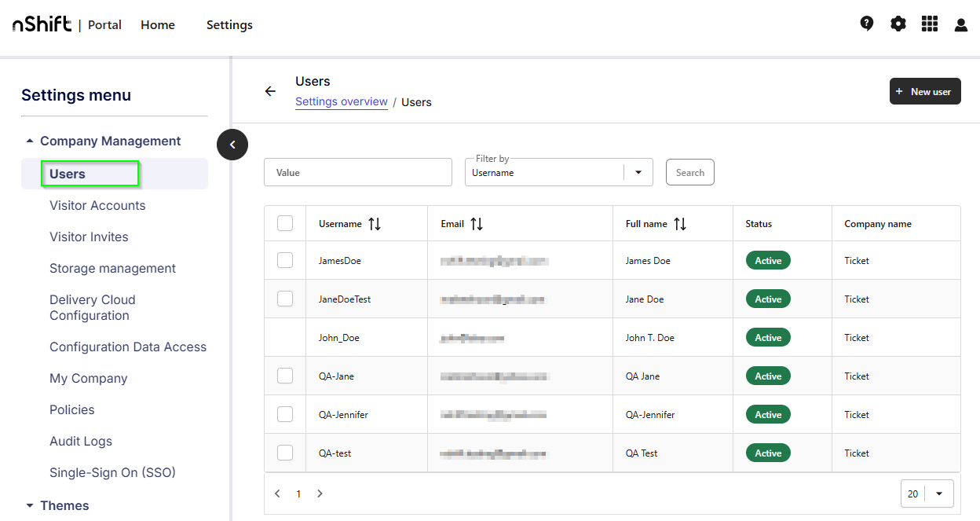Click the settings gear icon

(898, 24)
